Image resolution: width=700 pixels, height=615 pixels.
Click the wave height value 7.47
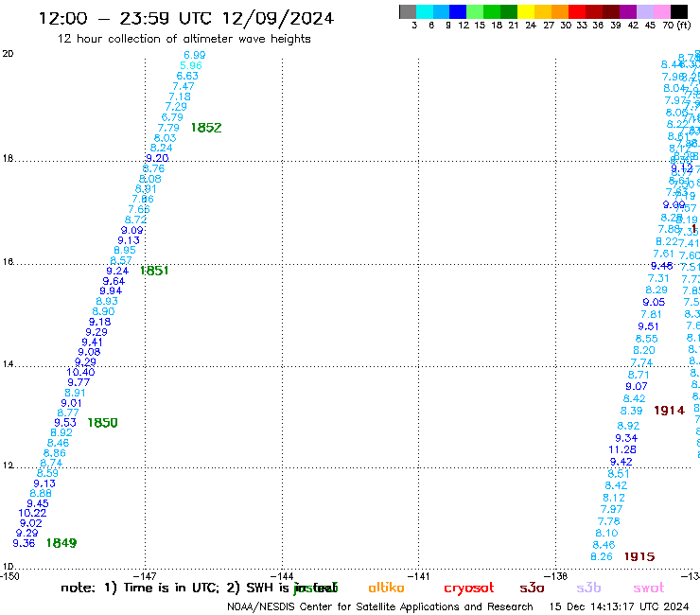tap(184, 86)
